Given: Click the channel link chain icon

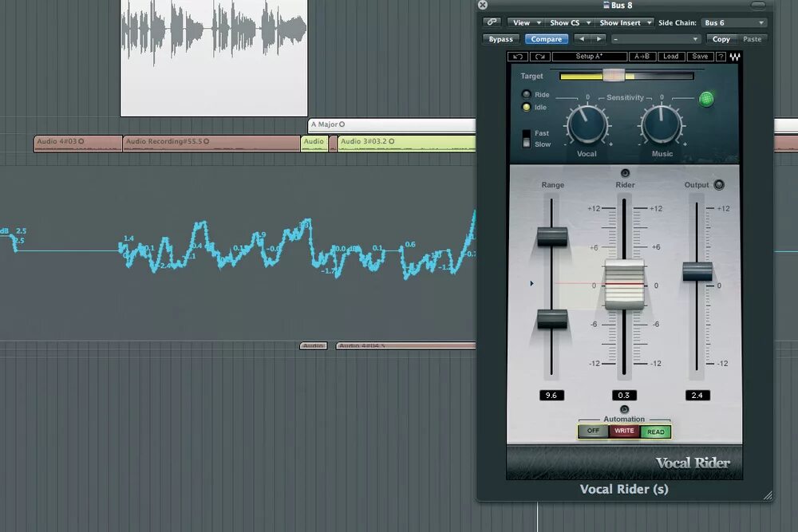Looking at the screenshot, I should coord(492,22).
